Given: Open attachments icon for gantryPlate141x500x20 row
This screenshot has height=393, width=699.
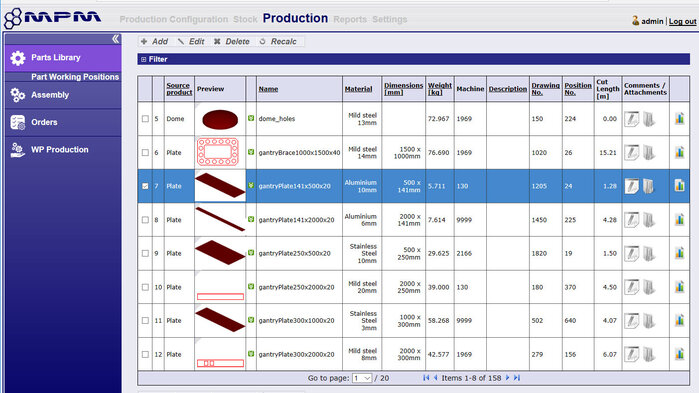Looking at the screenshot, I should point(649,186).
